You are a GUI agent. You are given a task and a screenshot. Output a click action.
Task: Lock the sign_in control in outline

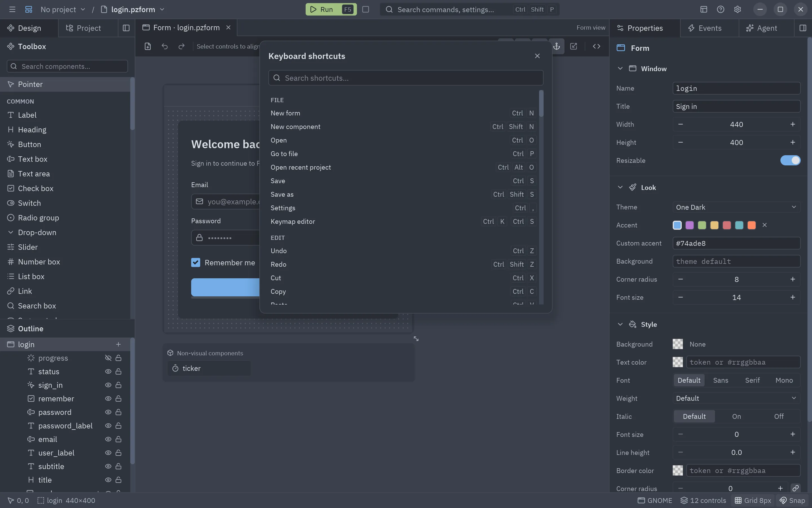(x=118, y=385)
